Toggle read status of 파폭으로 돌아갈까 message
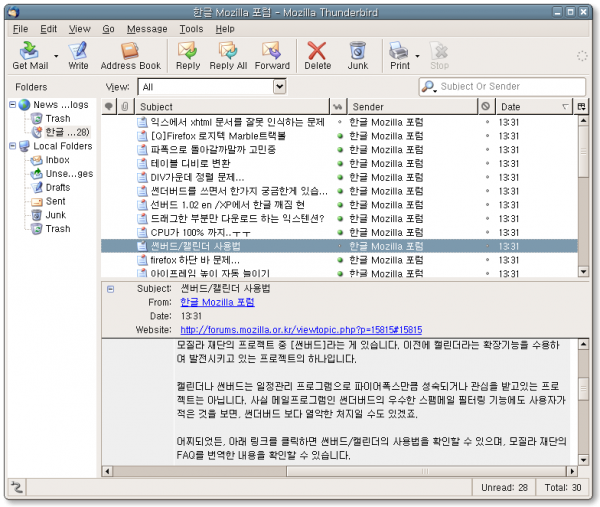600x507 pixels. (339, 150)
